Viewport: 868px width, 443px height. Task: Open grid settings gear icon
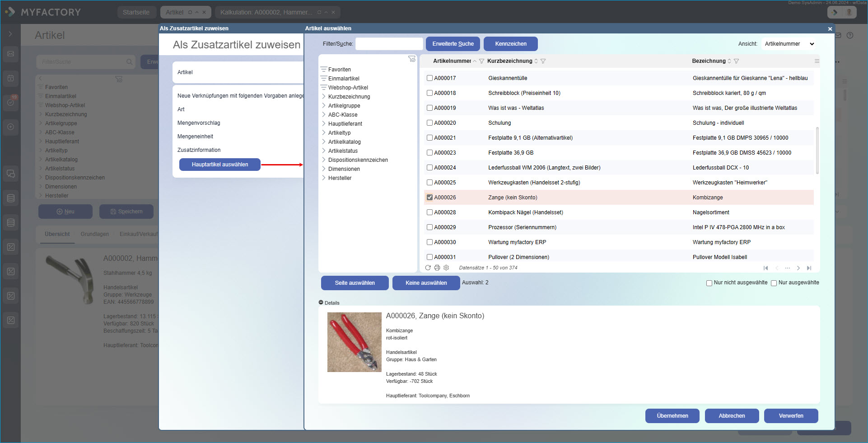click(x=446, y=268)
